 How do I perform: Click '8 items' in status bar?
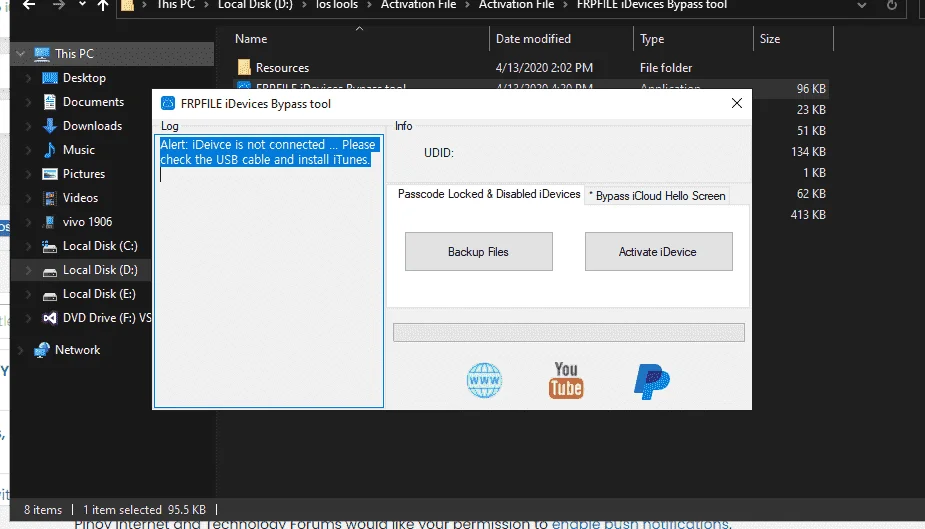[42, 510]
